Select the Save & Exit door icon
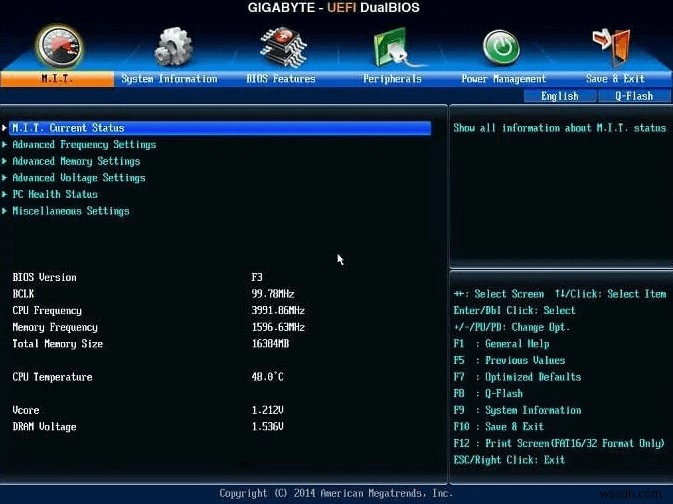 615,47
